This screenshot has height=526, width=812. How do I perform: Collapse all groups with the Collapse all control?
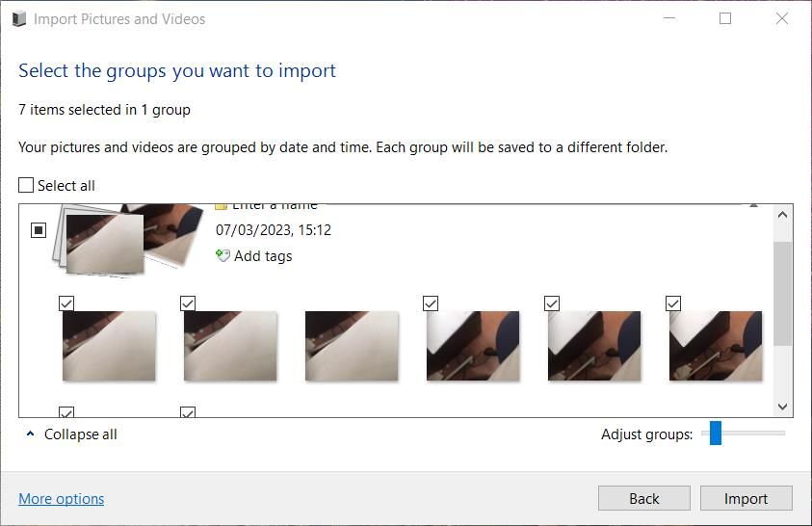tap(72, 434)
